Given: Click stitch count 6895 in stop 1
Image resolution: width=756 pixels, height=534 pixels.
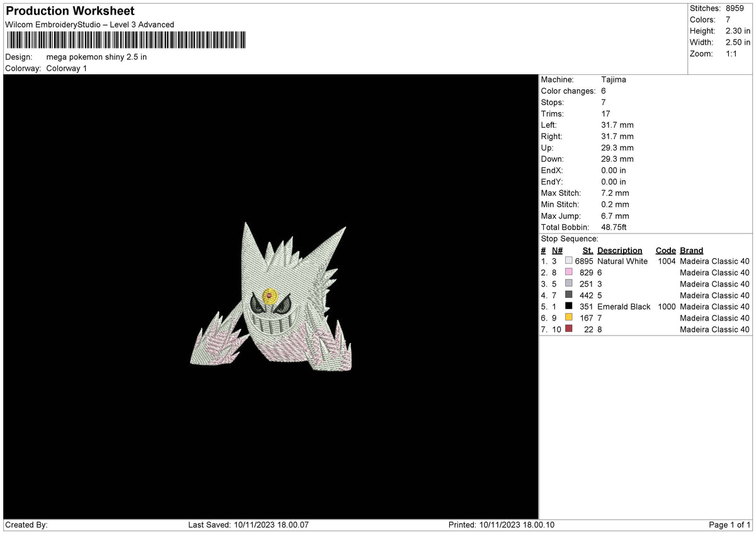Looking at the screenshot, I should coord(584,261).
